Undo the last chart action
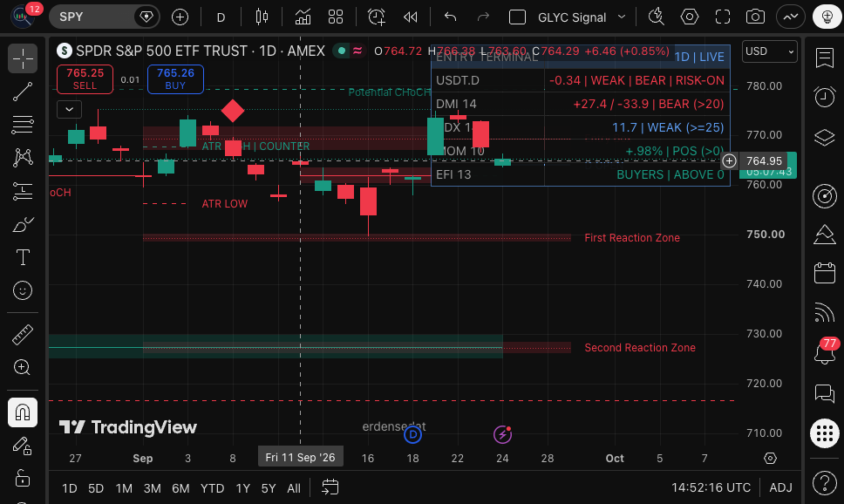This screenshot has height=504, width=844. tap(451, 17)
